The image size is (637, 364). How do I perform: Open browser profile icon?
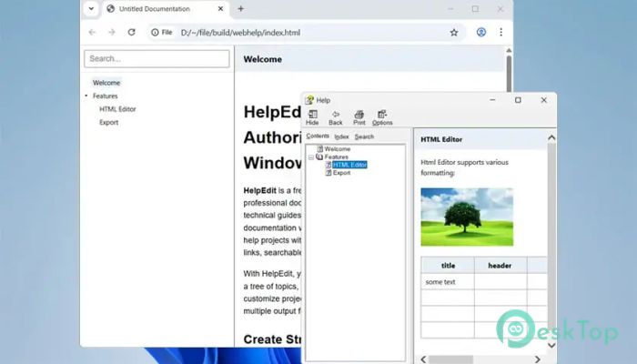481,32
